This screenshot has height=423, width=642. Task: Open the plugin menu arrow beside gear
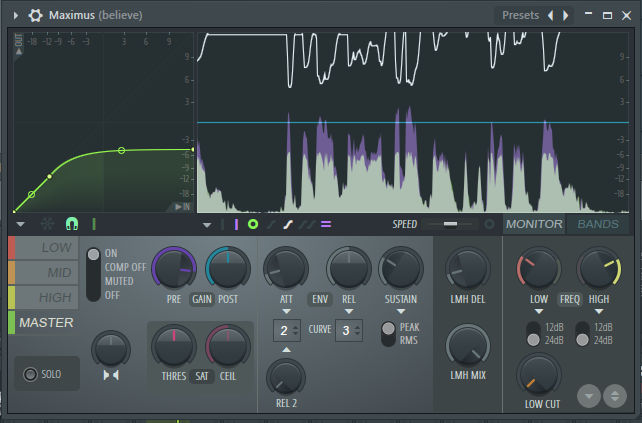point(16,16)
